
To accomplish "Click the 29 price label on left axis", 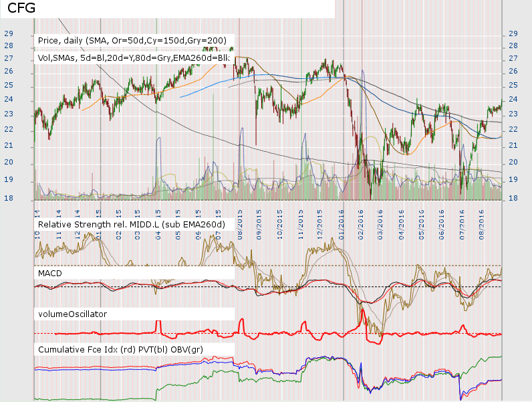I will click(x=9, y=33).
